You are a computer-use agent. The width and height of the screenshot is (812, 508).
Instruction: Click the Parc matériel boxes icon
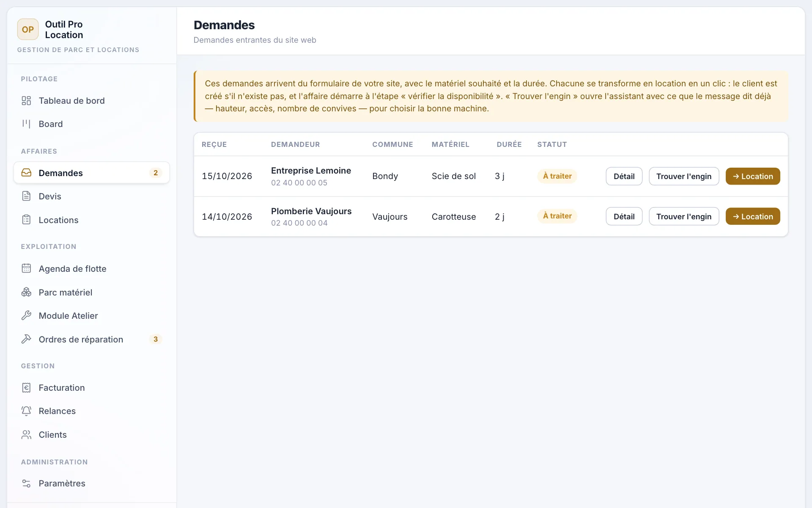coord(26,292)
